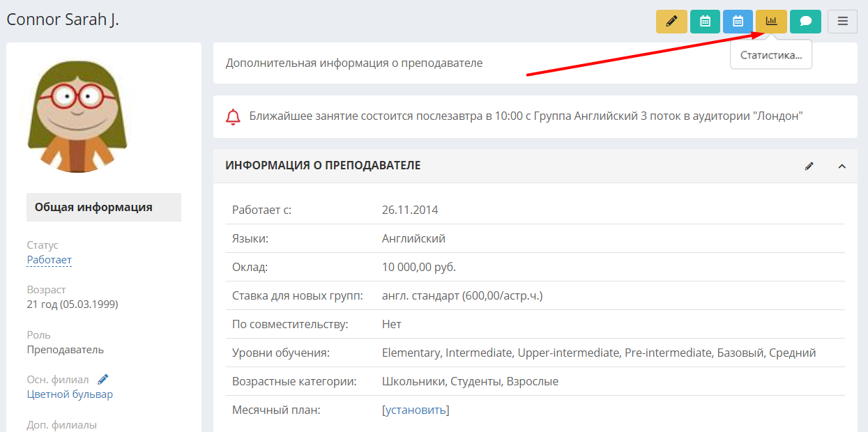Open the hamburger menu button
This screenshot has height=432, width=868.
[842, 22]
